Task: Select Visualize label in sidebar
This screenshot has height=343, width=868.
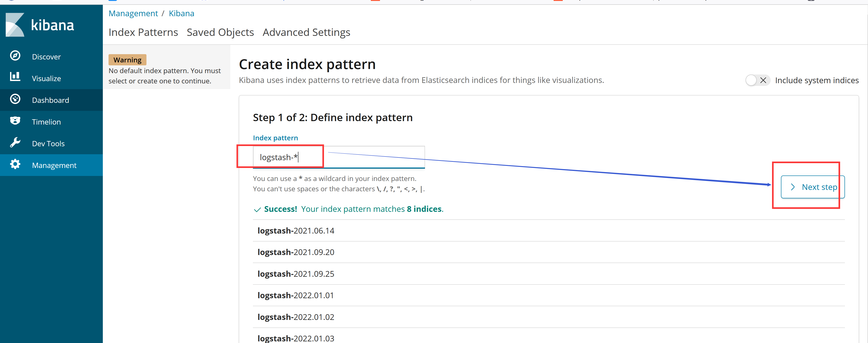Action: pyautogui.click(x=47, y=79)
